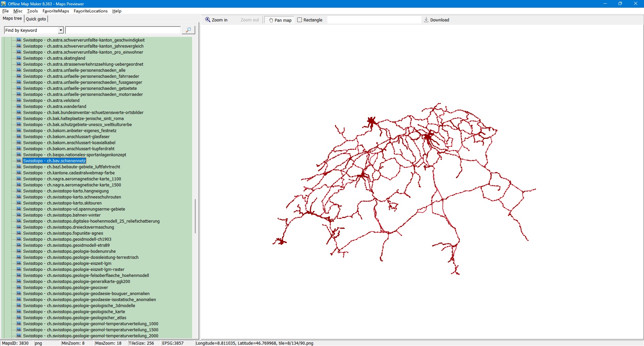Switch to the Quick goto tab
The width and height of the screenshot is (644, 346).
click(x=36, y=19)
